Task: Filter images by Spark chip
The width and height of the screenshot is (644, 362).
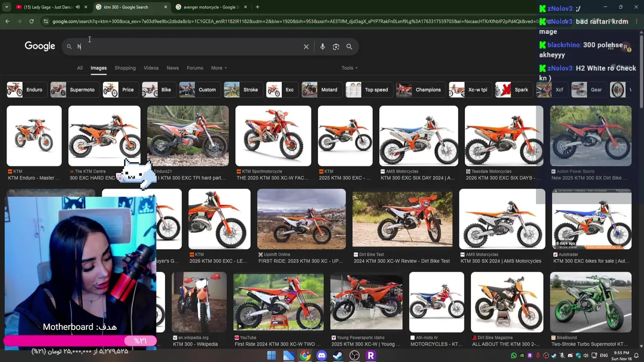Action: click(513, 89)
